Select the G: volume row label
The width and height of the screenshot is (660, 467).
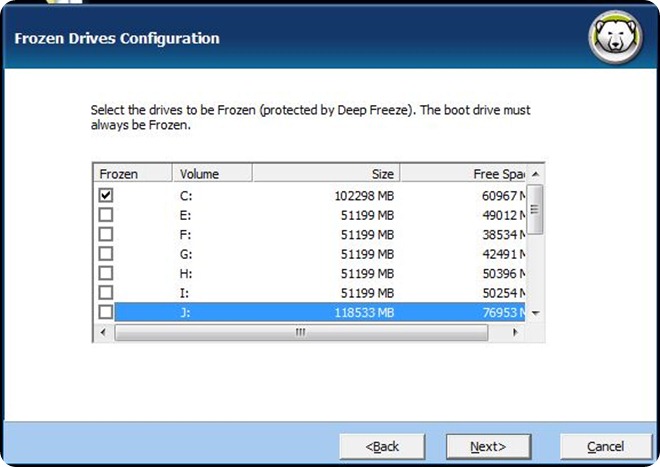click(186, 254)
